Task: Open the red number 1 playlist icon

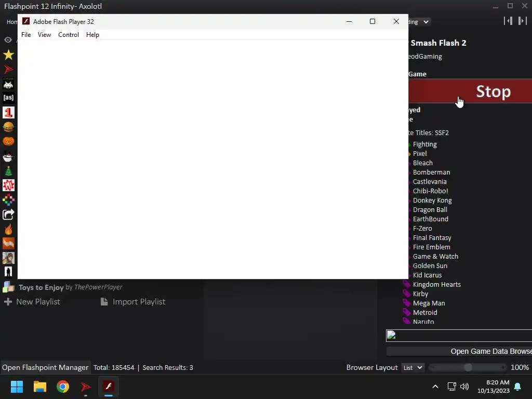Action: (8, 113)
